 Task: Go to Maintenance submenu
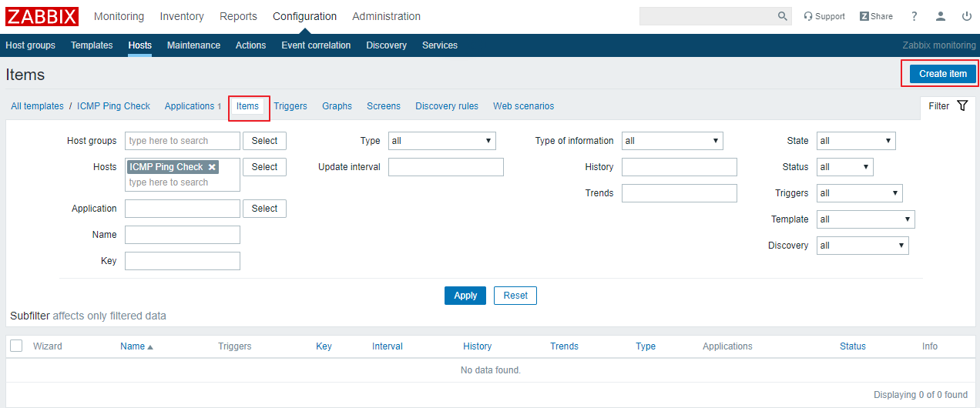(x=193, y=45)
